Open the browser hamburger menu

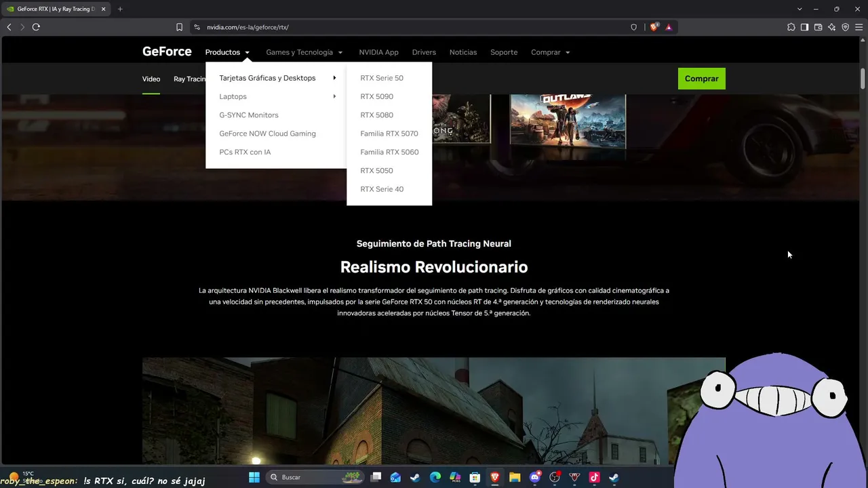(859, 27)
